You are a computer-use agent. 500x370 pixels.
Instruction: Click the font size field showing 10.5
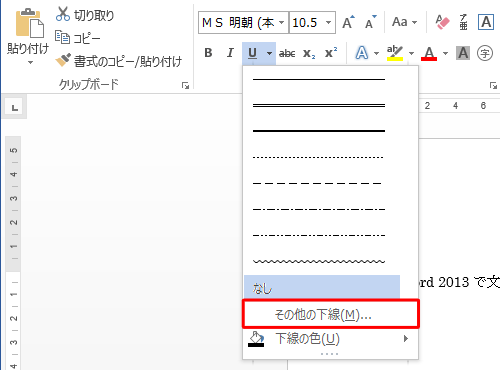[306, 23]
